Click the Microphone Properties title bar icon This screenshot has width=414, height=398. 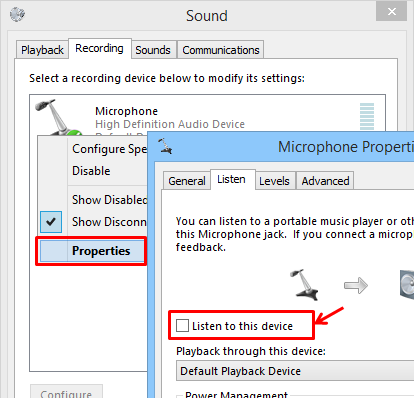(165, 146)
